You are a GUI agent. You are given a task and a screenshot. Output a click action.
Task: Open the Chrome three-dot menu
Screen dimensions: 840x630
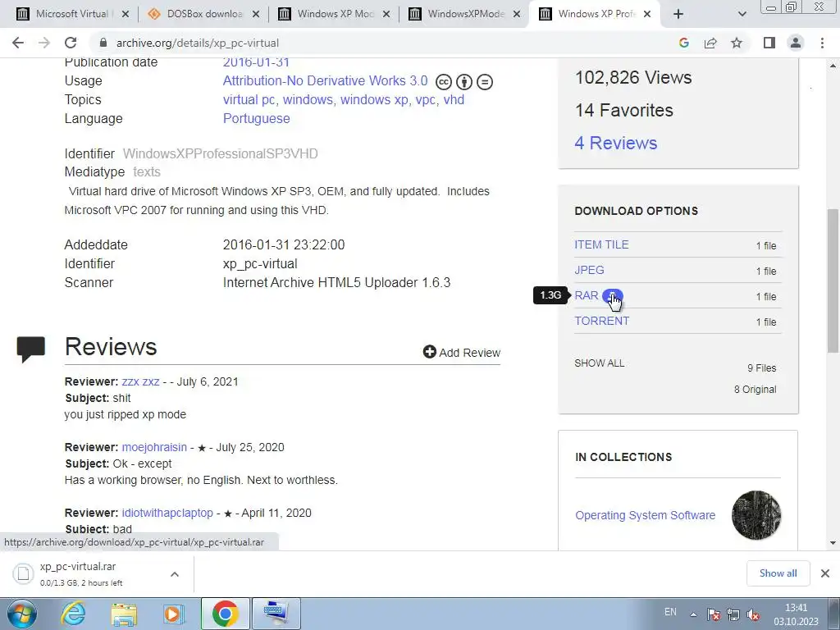point(822,43)
